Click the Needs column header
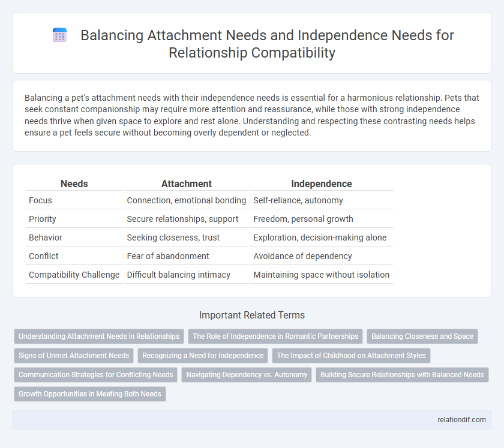 coord(74,184)
